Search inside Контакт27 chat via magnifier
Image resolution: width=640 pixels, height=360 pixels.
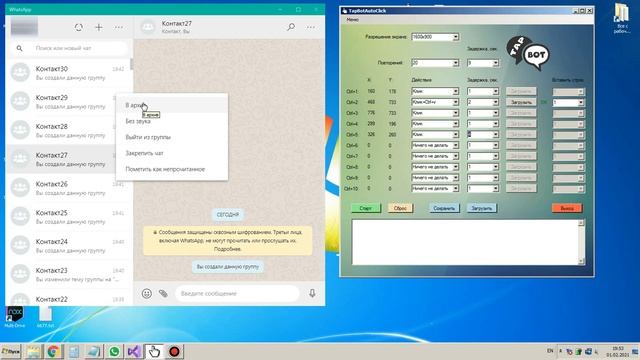click(291, 27)
